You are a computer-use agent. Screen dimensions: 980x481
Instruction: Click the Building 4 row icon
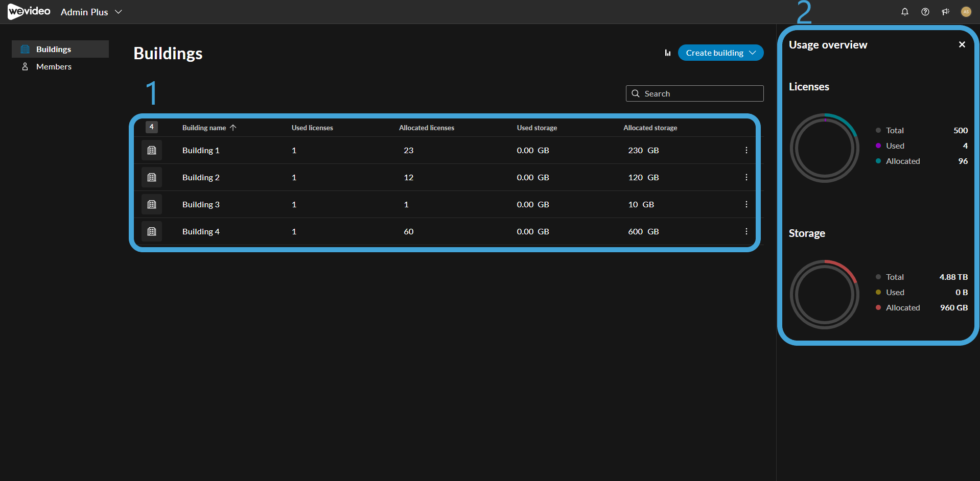[152, 231]
